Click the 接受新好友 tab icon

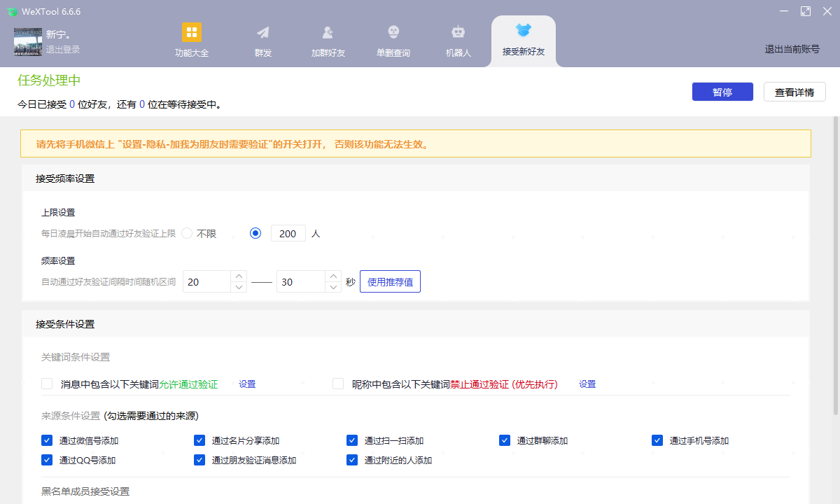click(523, 31)
